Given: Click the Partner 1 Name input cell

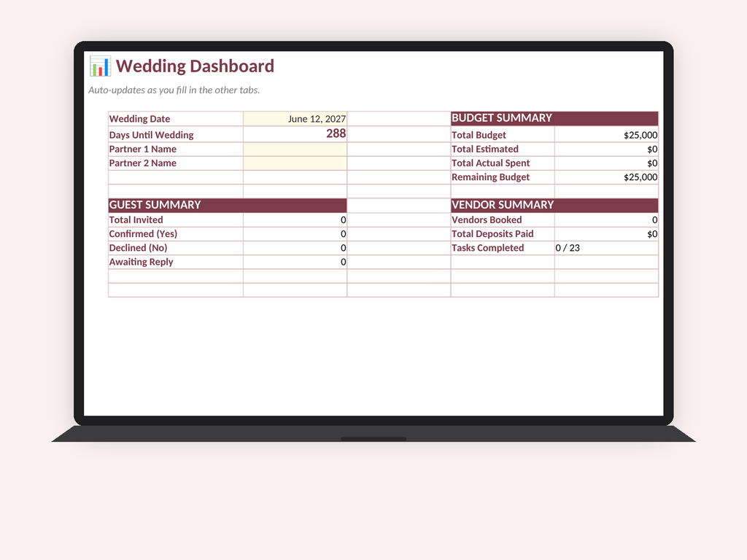Looking at the screenshot, I should pyautogui.click(x=295, y=149).
